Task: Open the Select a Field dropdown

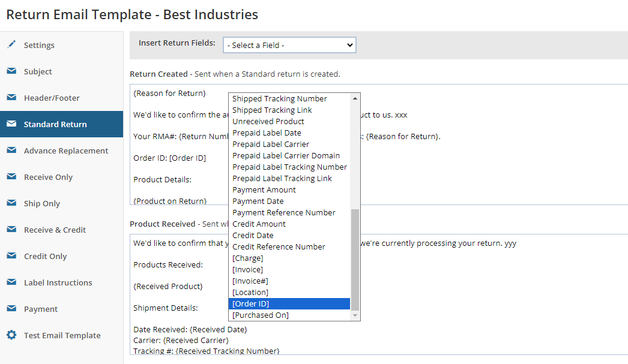Action: 289,45
